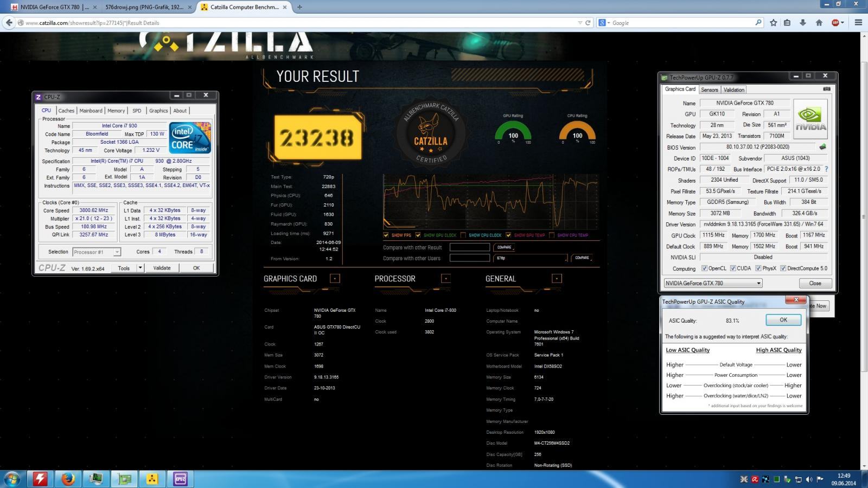The height and width of the screenshot is (488, 868).
Task: Click the Intel Core i7 logo in CPU-Z
Action: pos(189,138)
